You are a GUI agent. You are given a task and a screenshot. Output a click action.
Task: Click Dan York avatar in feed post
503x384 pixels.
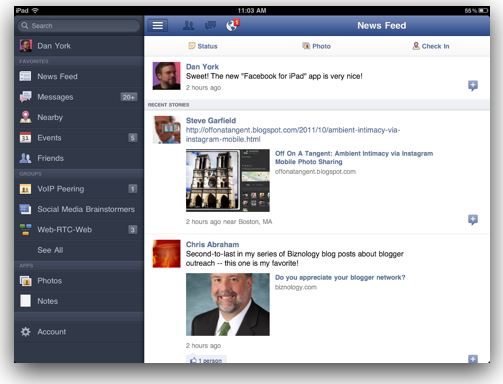166,76
